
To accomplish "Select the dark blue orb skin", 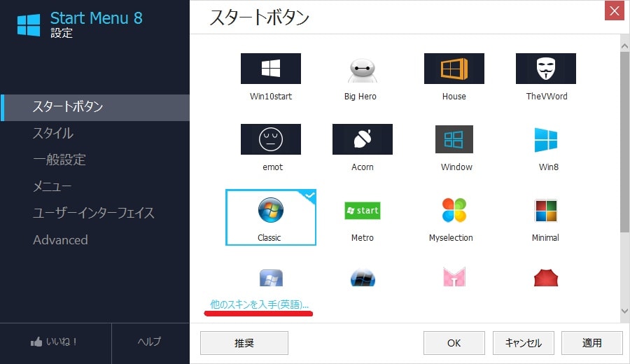I will click(x=363, y=278).
